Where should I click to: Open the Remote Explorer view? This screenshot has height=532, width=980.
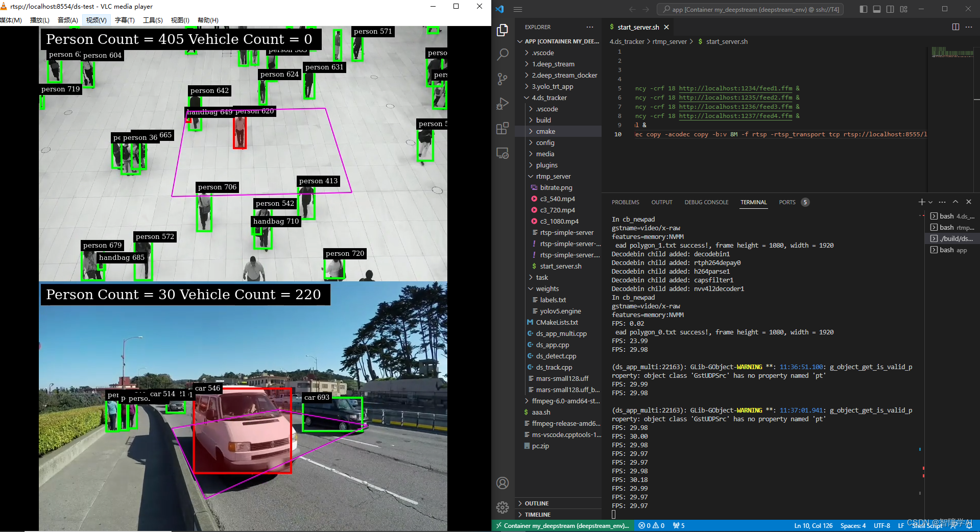[503, 153]
